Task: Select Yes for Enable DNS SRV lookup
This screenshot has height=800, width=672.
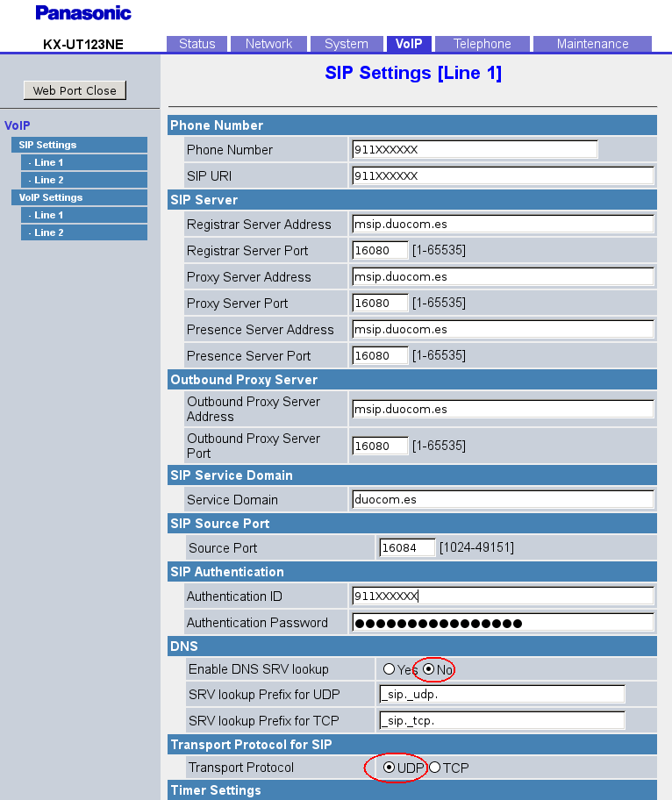Action: (389, 669)
